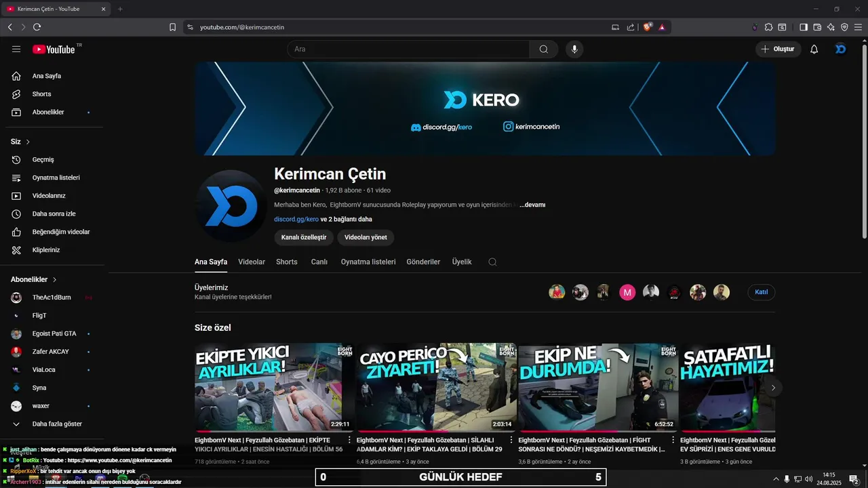Viewport: 868px width, 488px height.
Task: Open the notifications bell
Action: click(814, 49)
